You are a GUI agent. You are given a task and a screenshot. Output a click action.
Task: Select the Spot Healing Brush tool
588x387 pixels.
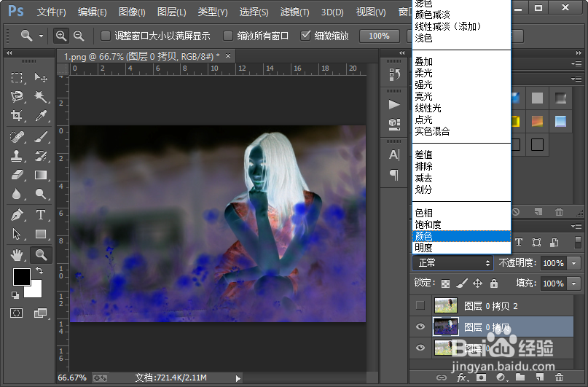point(17,137)
